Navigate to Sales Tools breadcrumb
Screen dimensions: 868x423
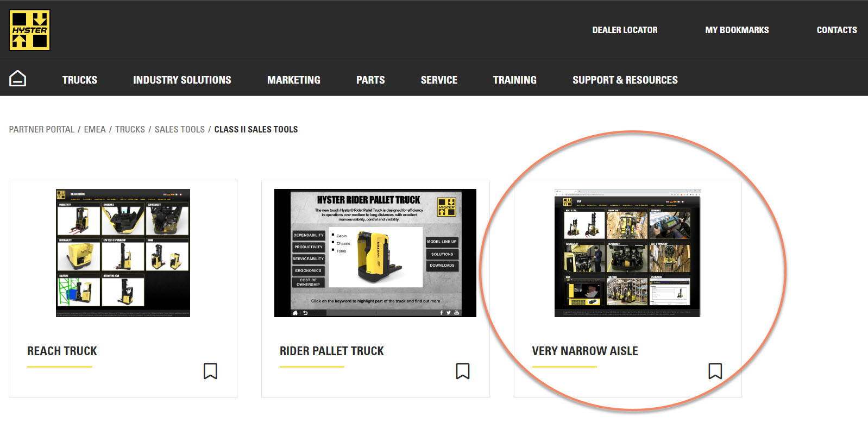point(180,129)
